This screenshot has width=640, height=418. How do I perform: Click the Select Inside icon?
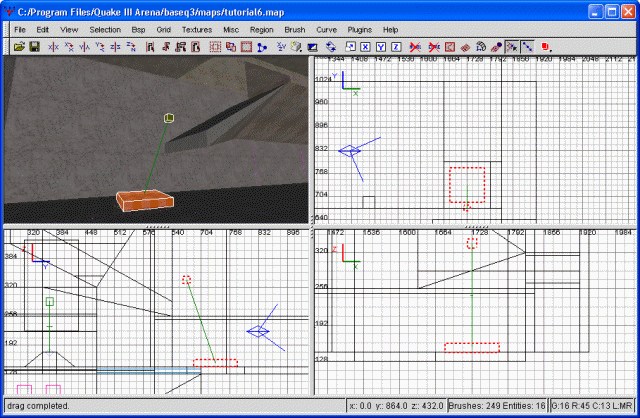pos(196,47)
